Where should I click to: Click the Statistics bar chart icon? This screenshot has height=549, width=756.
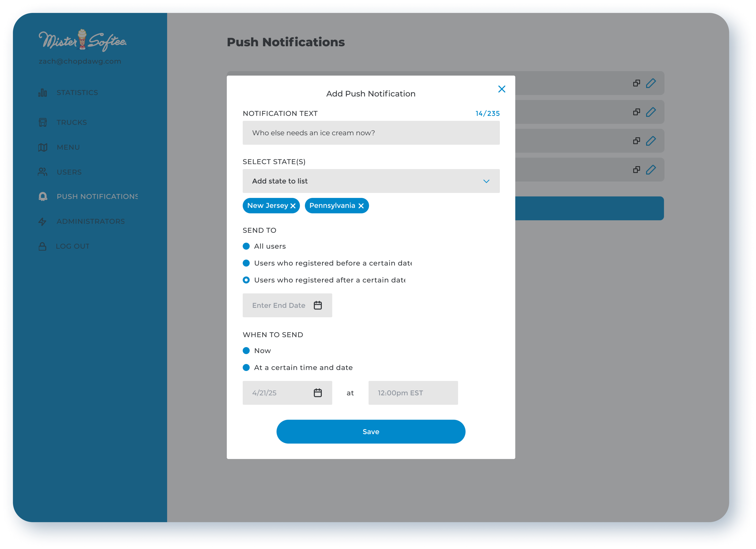pyautogui.click(x=42, y=92)
